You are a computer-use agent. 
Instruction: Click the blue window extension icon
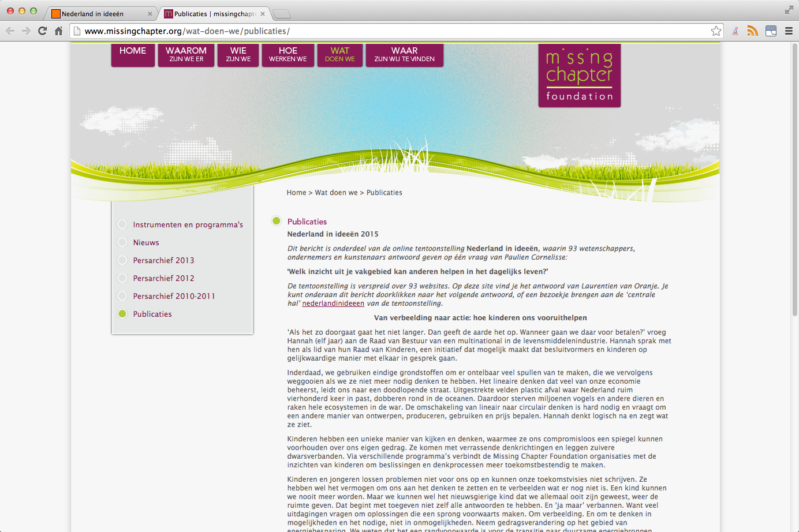(x=771, y=31)
